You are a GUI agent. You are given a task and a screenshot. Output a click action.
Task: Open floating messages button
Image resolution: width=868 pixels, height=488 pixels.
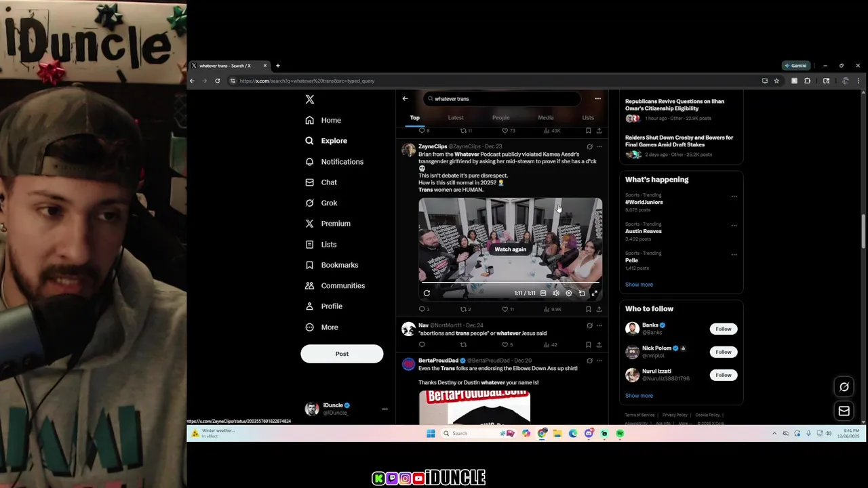(x=844, y=411)
